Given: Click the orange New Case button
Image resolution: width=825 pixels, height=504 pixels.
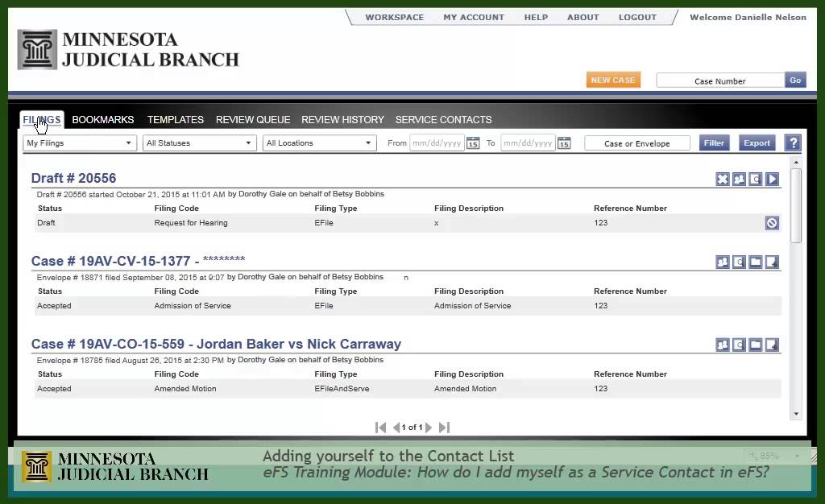Looking at the screenshot, I should [x=613, y=80].
